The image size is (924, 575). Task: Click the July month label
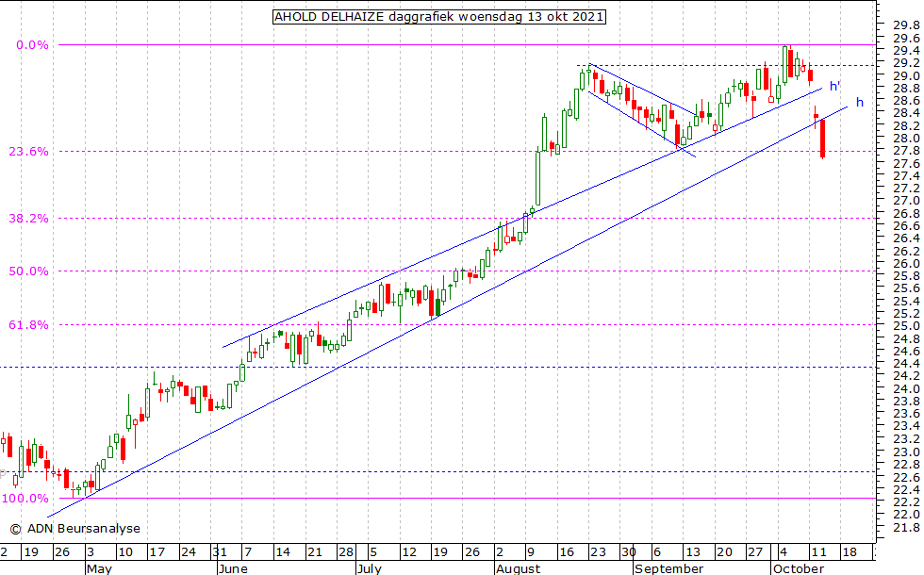click(x=370, y=568)
